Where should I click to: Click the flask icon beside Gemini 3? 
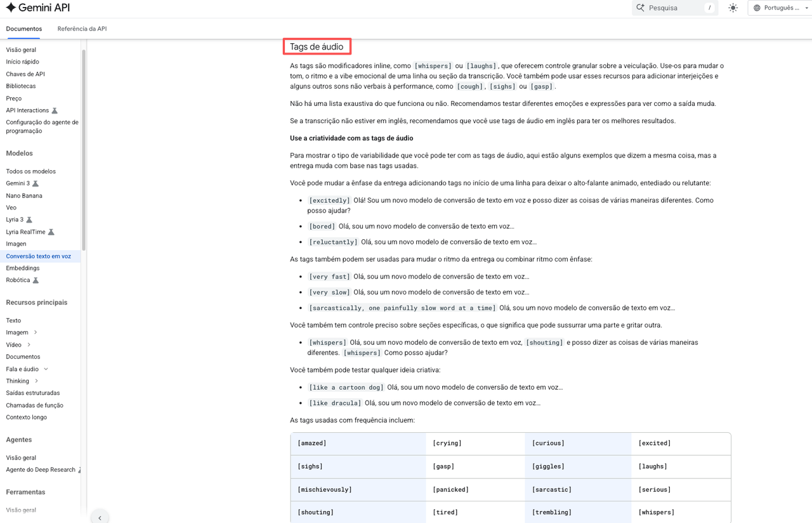pos(36,183)
